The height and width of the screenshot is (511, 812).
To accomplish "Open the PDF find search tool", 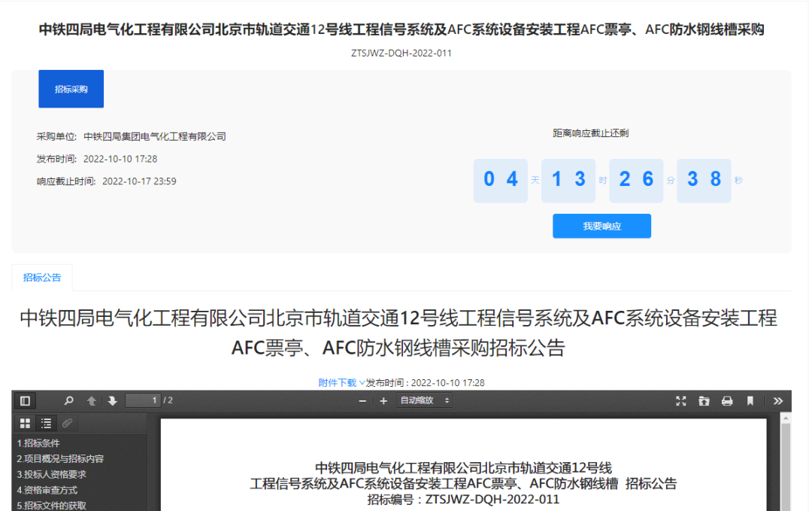I will click(68, 400).
